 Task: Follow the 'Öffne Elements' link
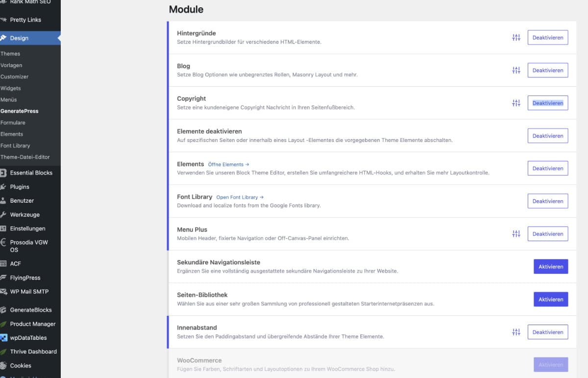pyautogui.click(x=228, y=165)
